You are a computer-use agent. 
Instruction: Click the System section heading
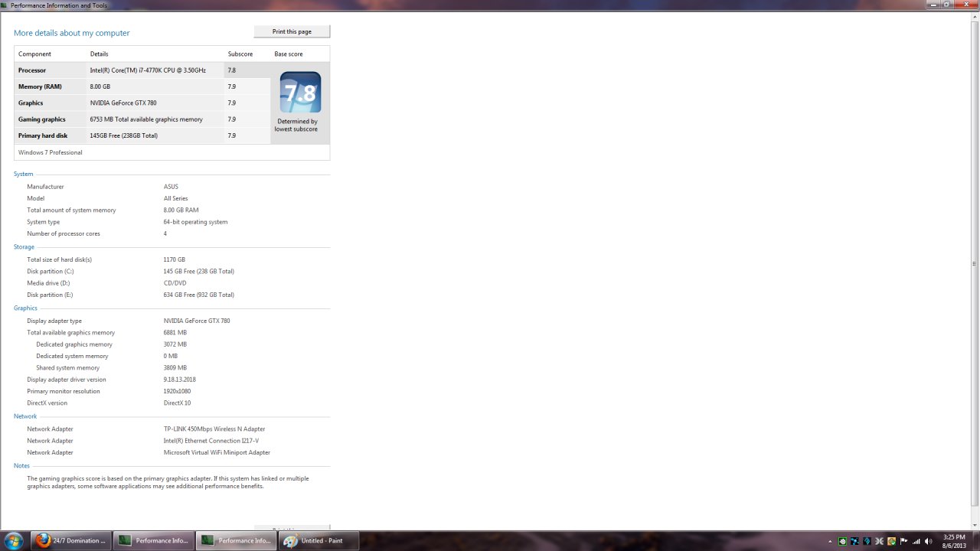point(24,174)
